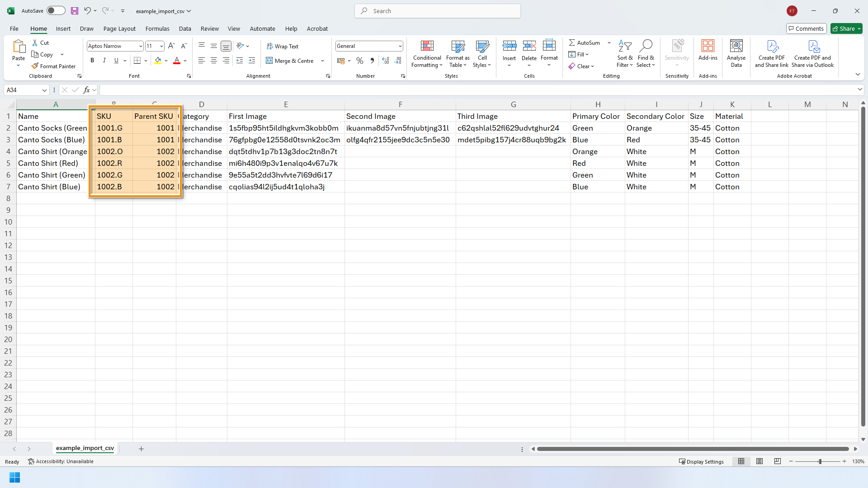Click the Percent Style icon
The height and width of the screenshot is (488, 868).
[360, 61]
